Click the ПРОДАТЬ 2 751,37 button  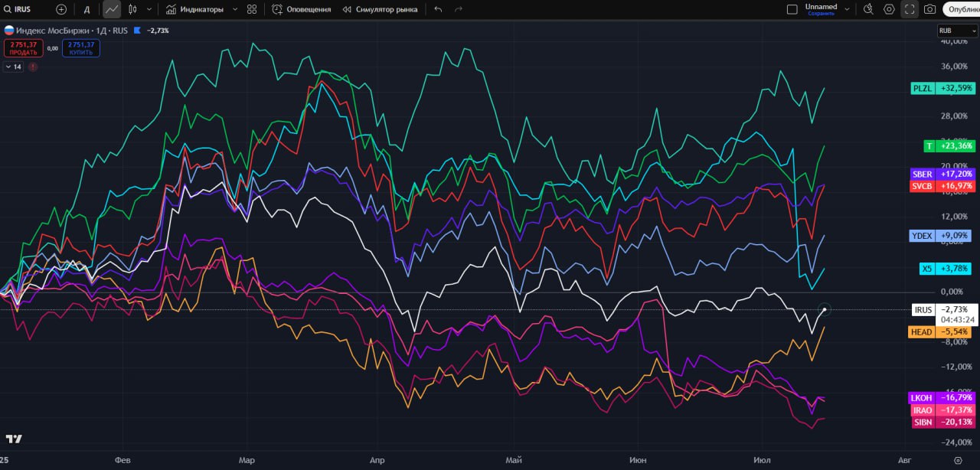pyautogui.click(x=22, y=47)
